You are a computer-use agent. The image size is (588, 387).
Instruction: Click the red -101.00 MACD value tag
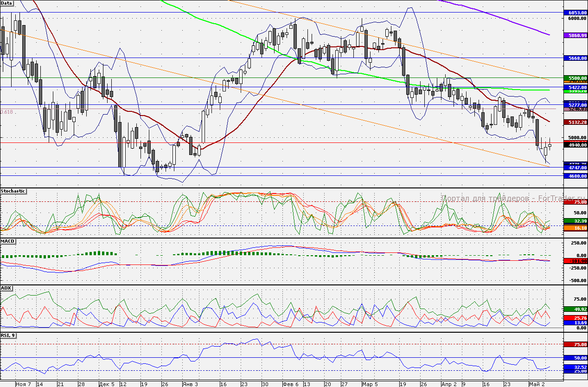(575, 261)
